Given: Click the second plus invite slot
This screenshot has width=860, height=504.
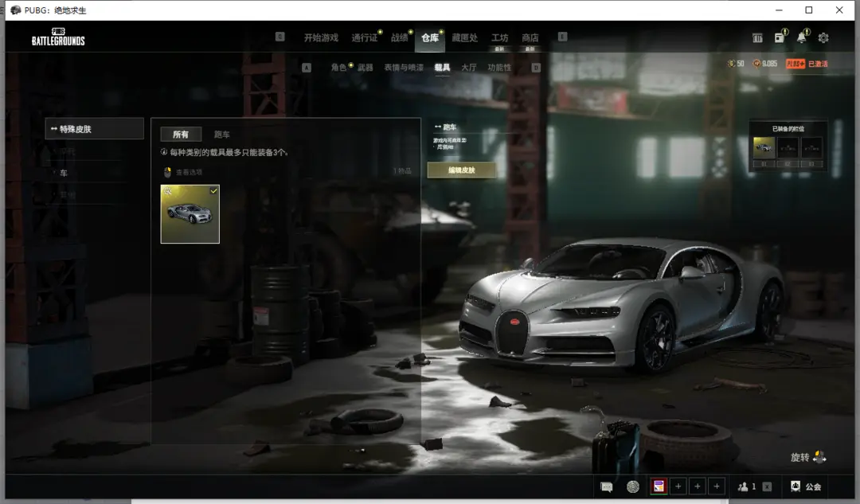Looking at the screenshot, I should [x=698, y=486].
